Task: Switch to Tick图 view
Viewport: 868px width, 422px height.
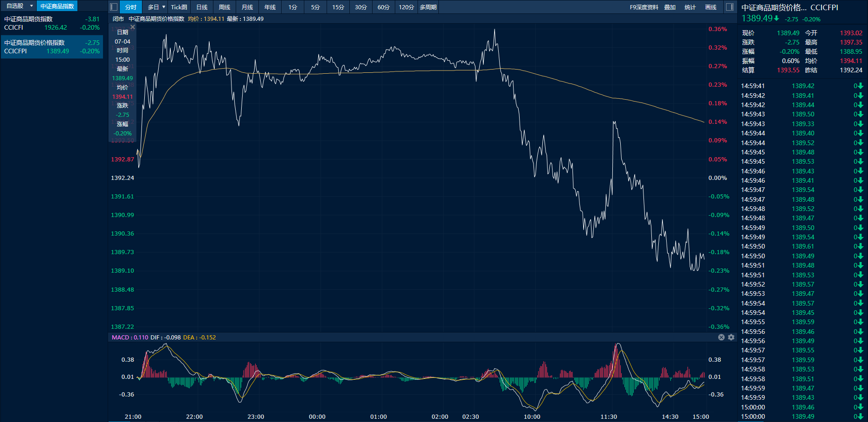Action: [179, 7]
